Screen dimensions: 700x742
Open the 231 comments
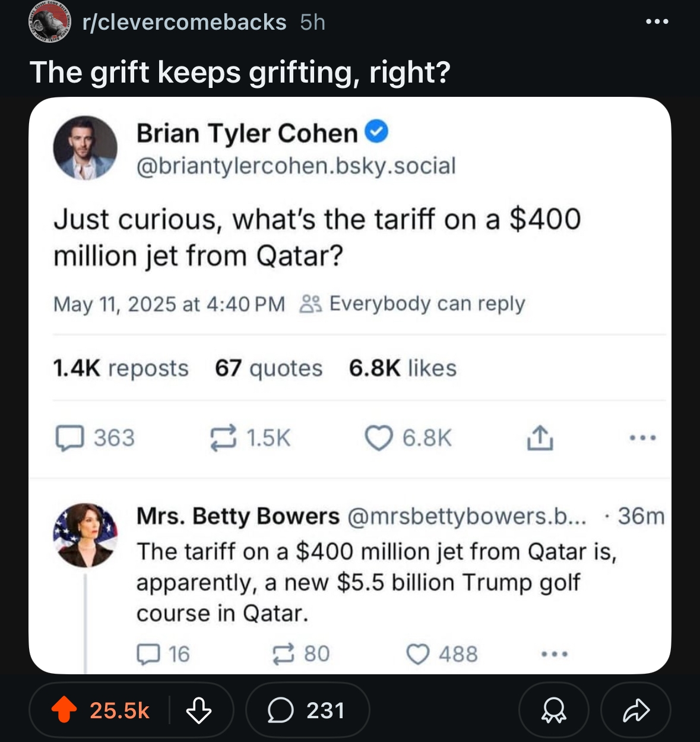[307, 711]
